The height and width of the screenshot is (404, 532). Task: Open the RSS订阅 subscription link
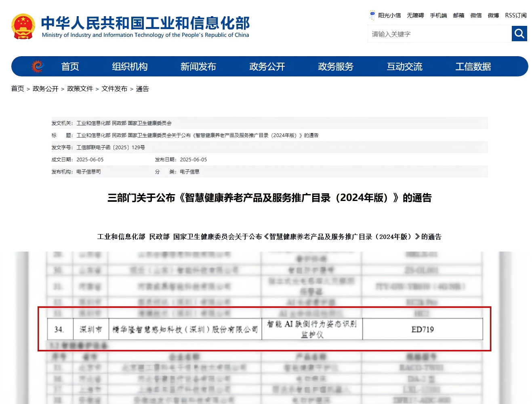click(516, 15)
